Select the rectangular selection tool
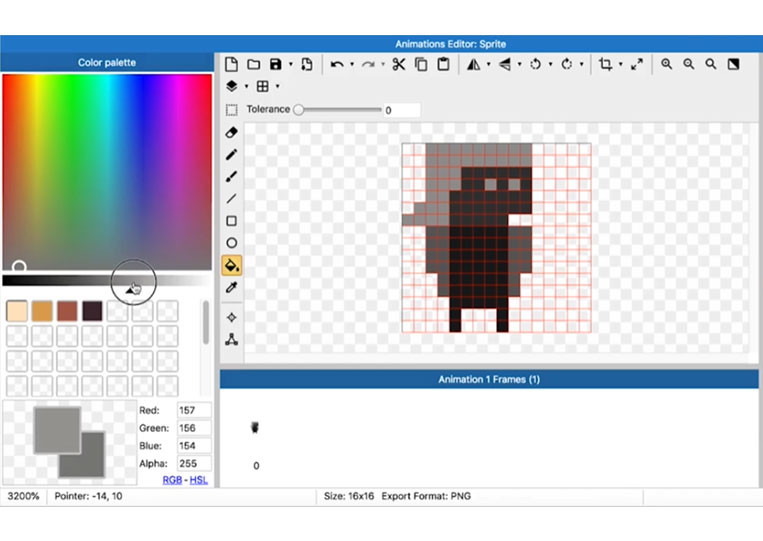 pyautogui.click(x=232, y=110)
